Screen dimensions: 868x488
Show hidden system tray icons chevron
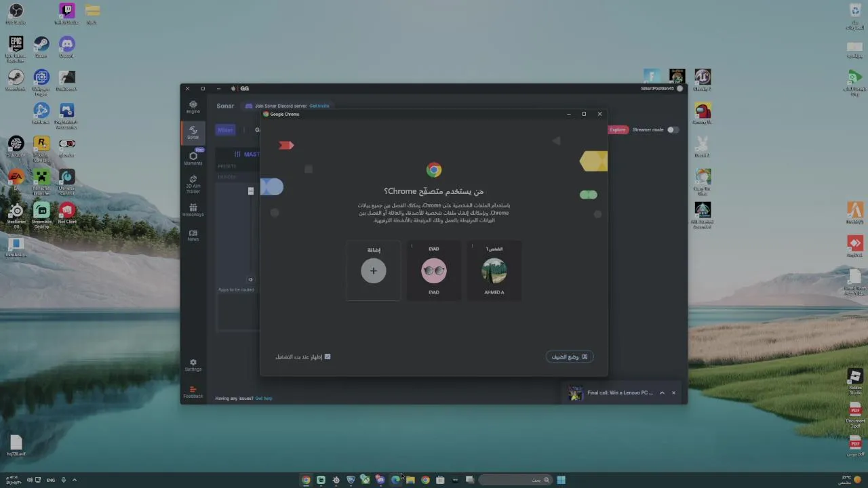(x=75, y=480)
